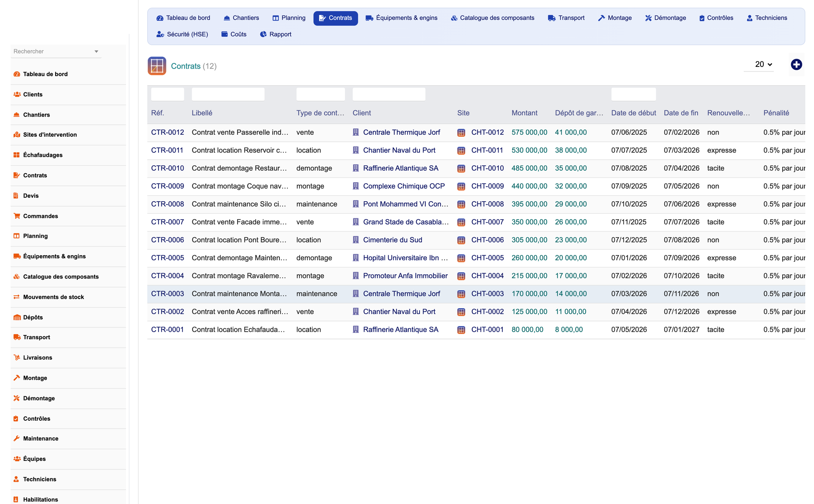The image size is (814, 504).
Task: Click the Mouvements de stock arrows icon
Action: pyautogui.click(x=17, y=297)
